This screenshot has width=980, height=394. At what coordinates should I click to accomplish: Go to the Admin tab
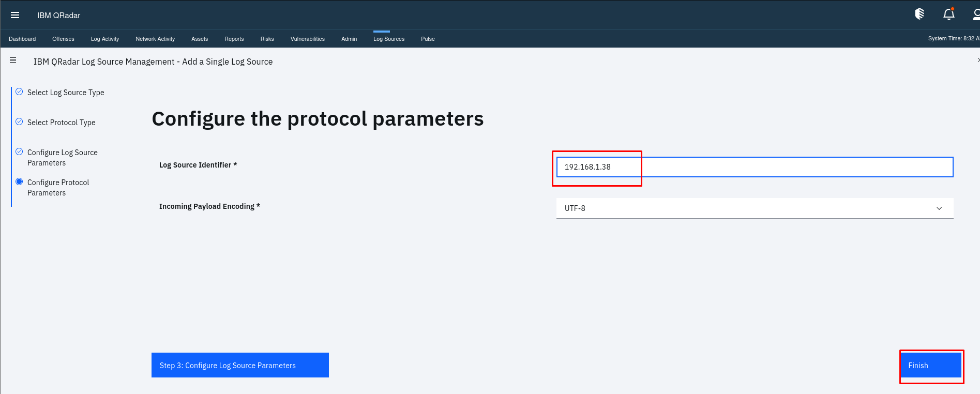[x=349, y=39]
